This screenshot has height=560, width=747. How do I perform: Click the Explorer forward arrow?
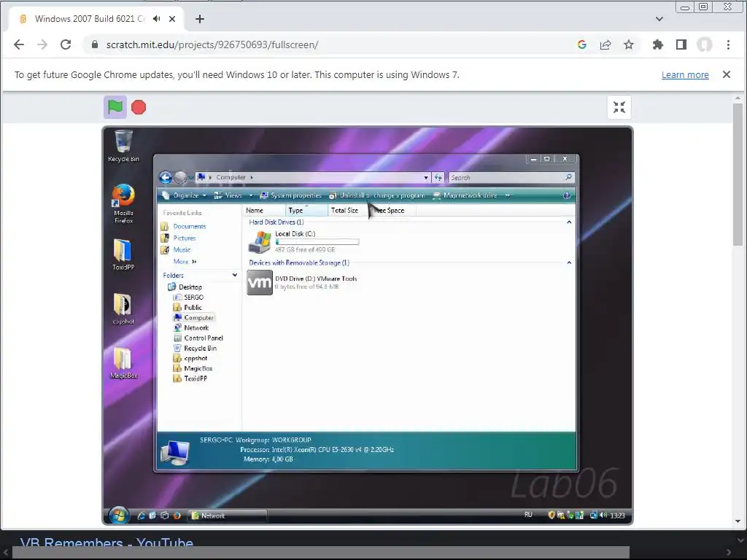click(x=181, y=178)
